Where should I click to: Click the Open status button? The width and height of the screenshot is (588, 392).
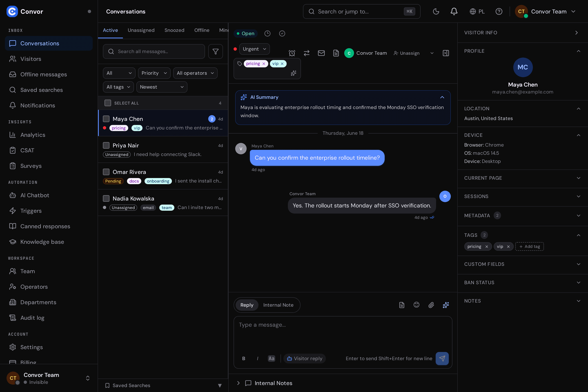point(245,33)
